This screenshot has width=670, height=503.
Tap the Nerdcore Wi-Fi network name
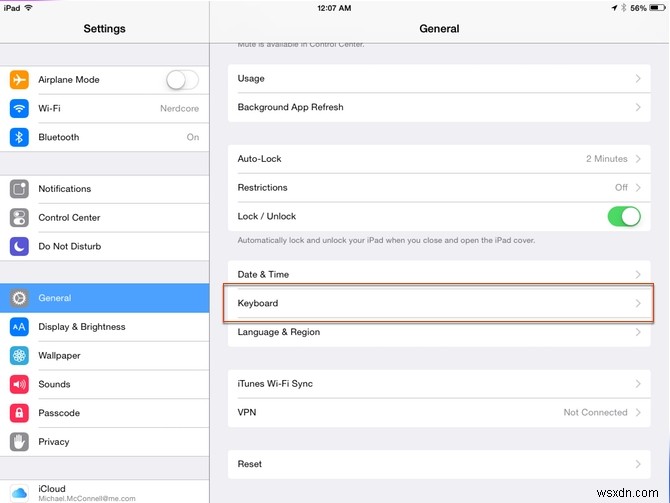(x=179, y=109)
